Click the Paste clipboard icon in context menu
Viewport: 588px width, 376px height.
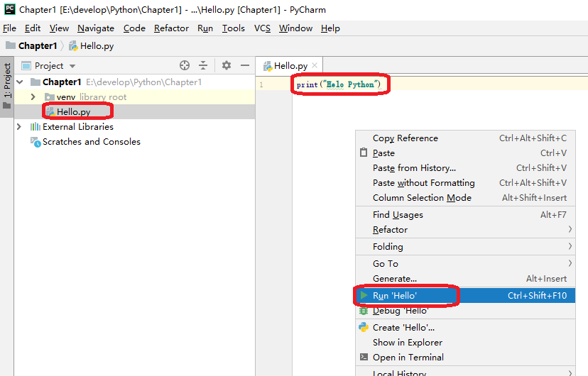364,153
